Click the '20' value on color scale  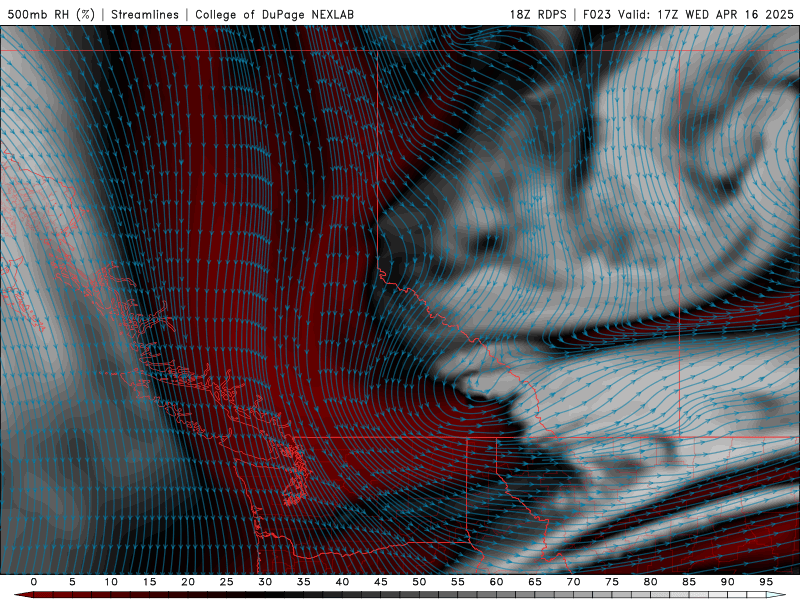pos(188,582)
